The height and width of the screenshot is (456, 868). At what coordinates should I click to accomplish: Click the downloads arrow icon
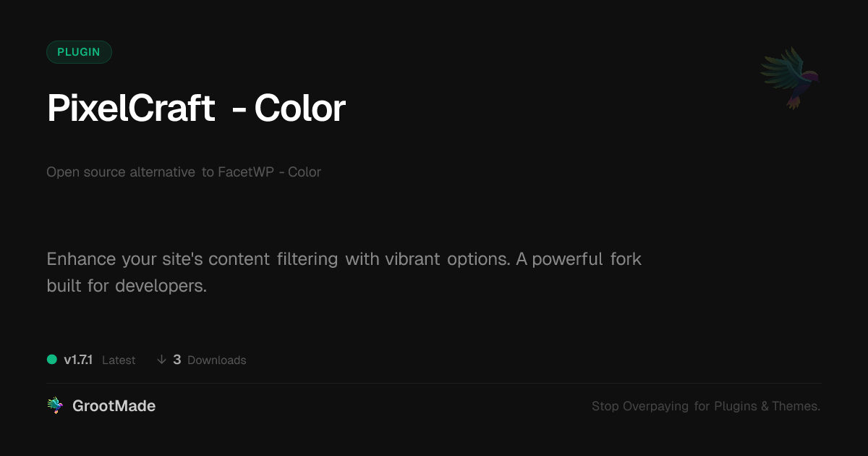(161, 360)
